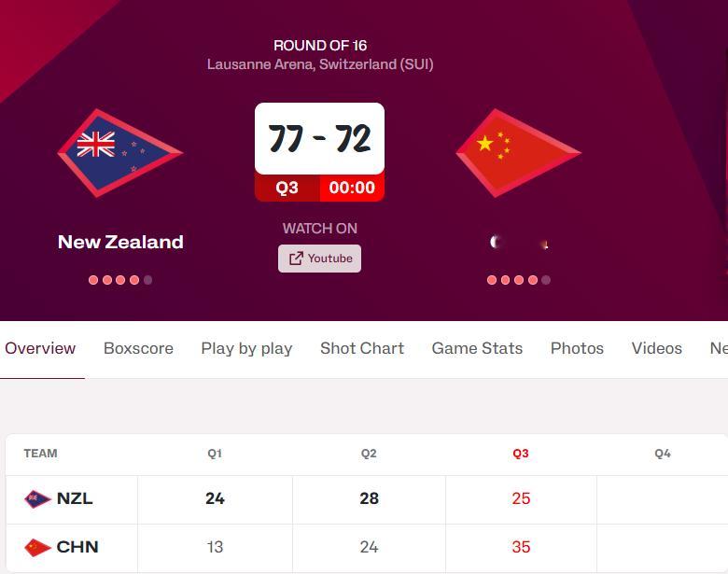This screenshot has width=728, height=574.
Task: Open the Videos tab
Action: pyautogui.click(x=656, y=348)
